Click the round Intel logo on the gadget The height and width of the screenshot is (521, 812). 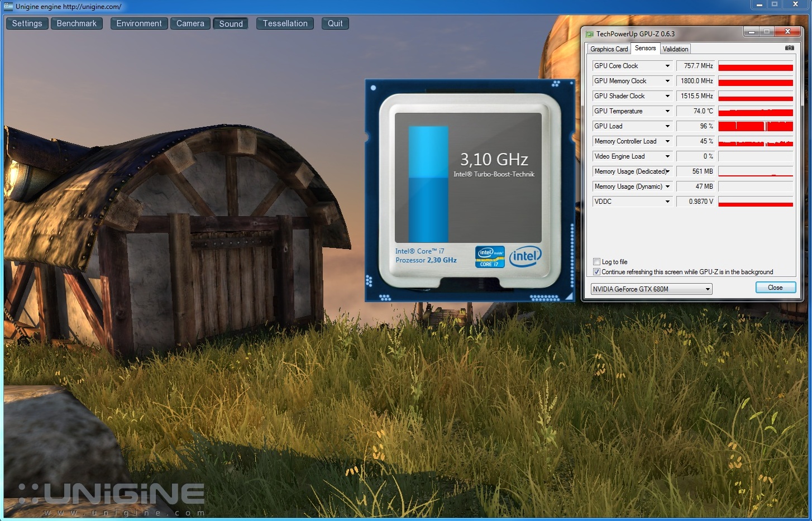coord(525,256)
